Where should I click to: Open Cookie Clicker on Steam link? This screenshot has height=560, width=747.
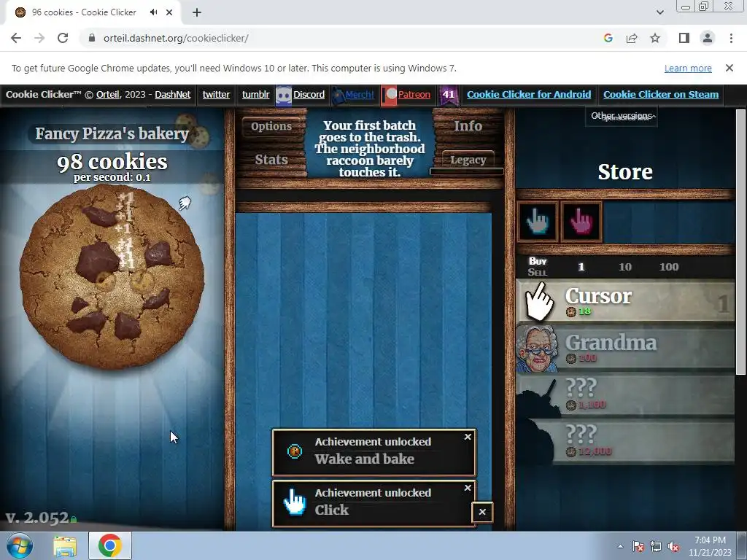tap(661, 95)
